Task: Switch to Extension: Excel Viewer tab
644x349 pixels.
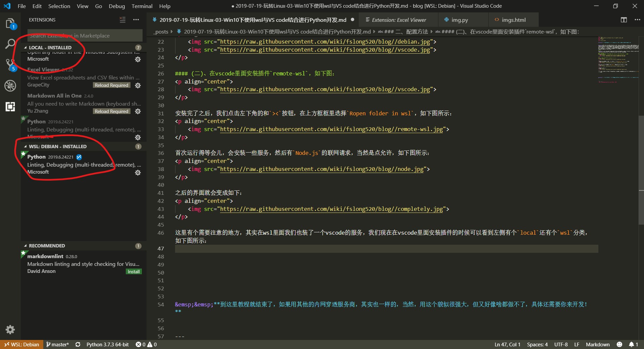Action: pyautogui.click(x=398, y=20)
